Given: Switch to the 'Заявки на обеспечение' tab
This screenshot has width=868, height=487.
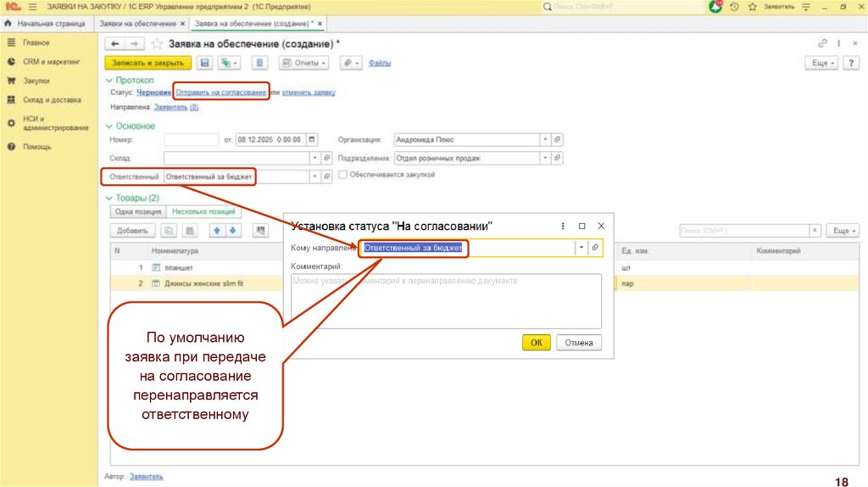Looking at the screenshot, I should [x=137, y=24].
